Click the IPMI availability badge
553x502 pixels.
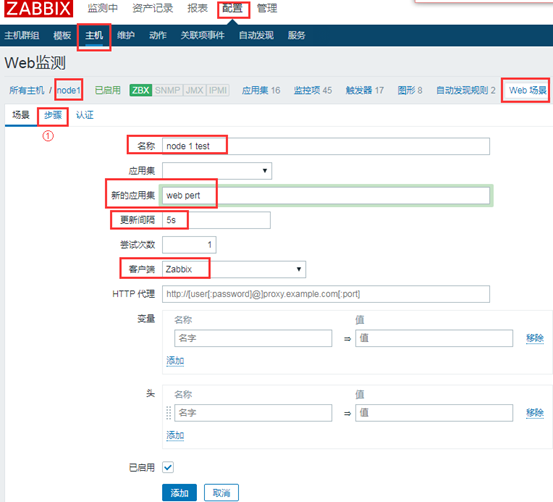point(218,90)
